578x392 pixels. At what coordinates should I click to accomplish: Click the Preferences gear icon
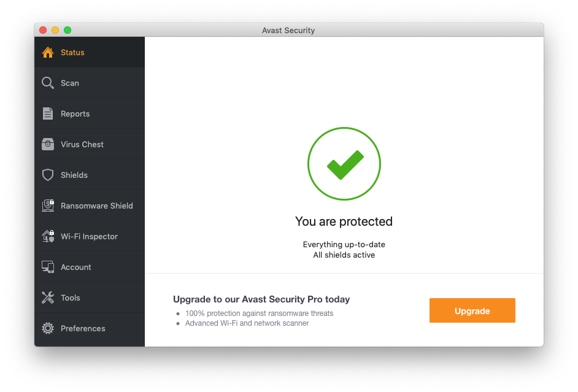tap(48, 328)
